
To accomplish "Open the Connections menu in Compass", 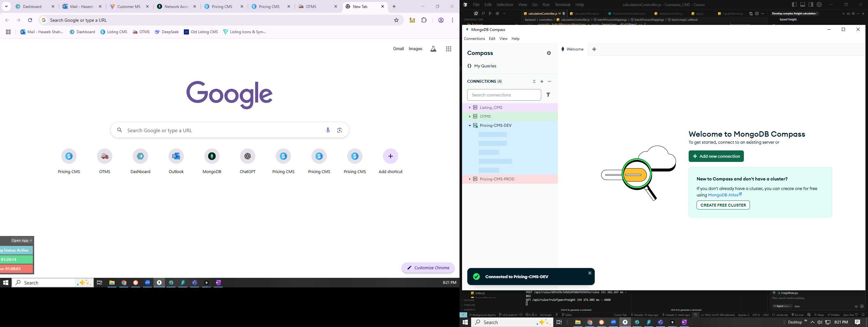I will click(x=475, y=39).
